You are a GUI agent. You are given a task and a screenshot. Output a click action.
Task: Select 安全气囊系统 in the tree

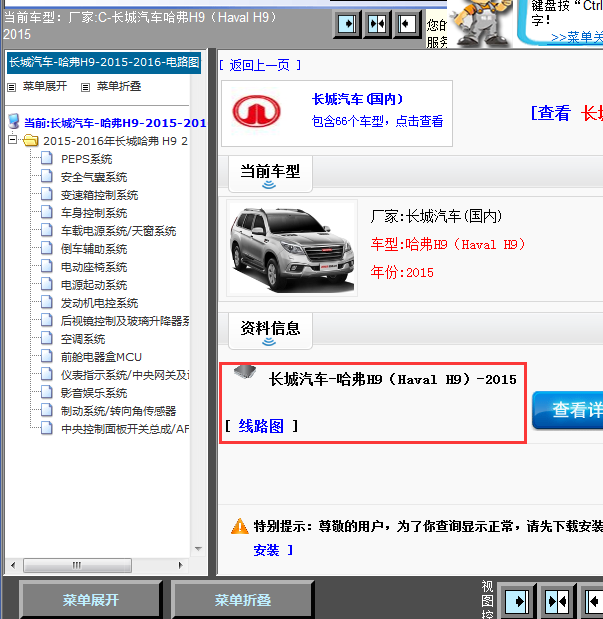coord(94,177)
